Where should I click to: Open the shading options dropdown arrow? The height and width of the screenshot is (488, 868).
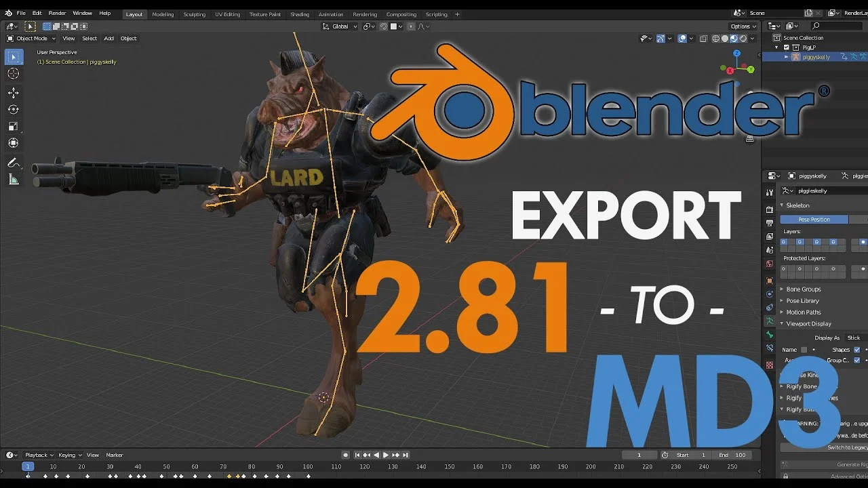pos(753,39)
